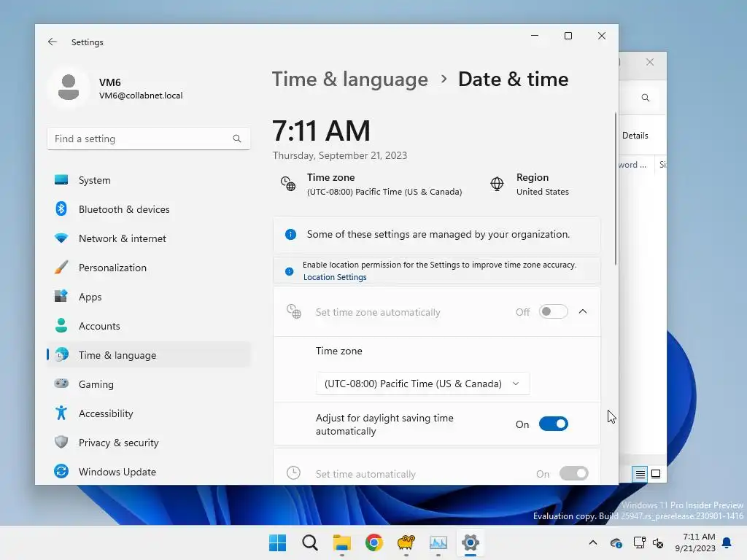Click the clock-globe icon beside Set time zone automatically
The height and width of the screenshot is (560, 747).
coord(293,311)
